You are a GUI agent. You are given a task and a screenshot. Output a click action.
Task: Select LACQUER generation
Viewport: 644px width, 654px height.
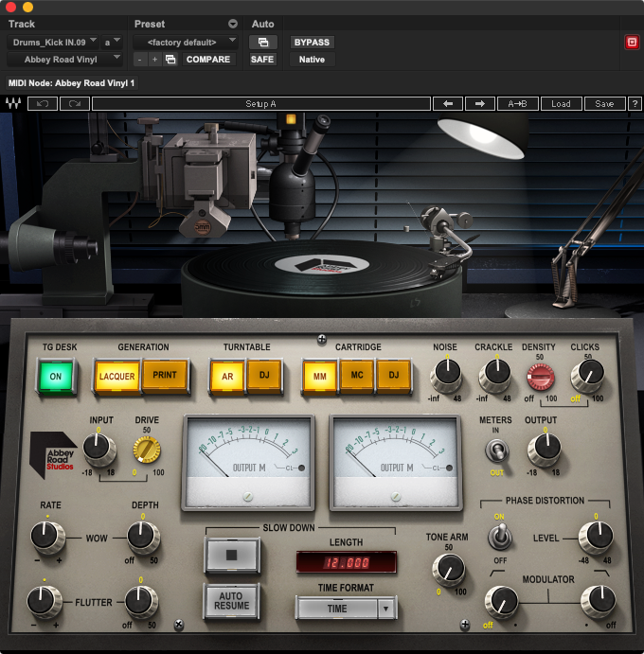(116, 377)
